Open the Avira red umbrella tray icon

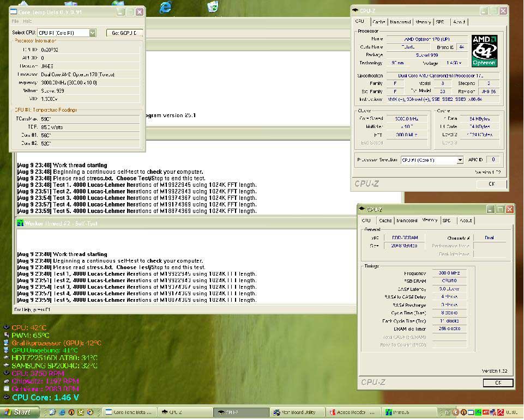point(501,412)
